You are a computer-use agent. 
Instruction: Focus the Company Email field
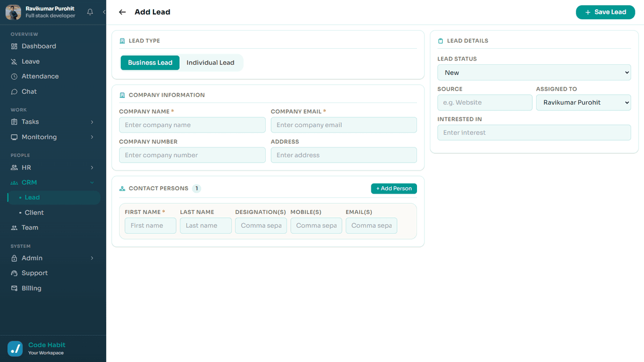(344, 125)
